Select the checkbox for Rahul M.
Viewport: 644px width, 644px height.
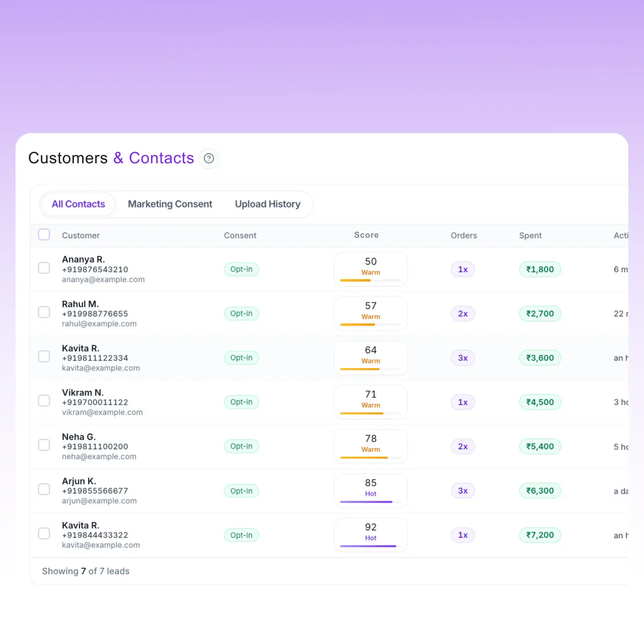44,312
